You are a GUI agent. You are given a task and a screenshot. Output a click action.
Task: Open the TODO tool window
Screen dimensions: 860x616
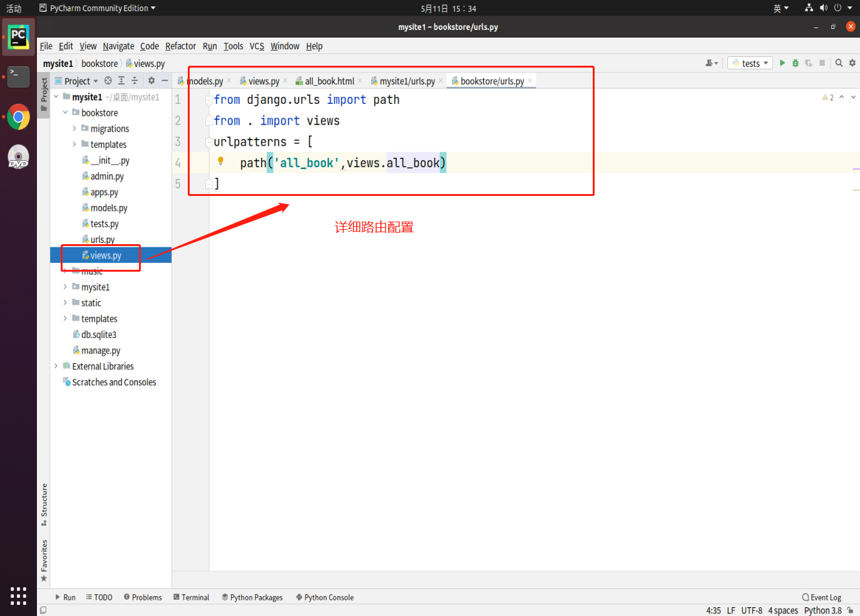tap(99, 597)
